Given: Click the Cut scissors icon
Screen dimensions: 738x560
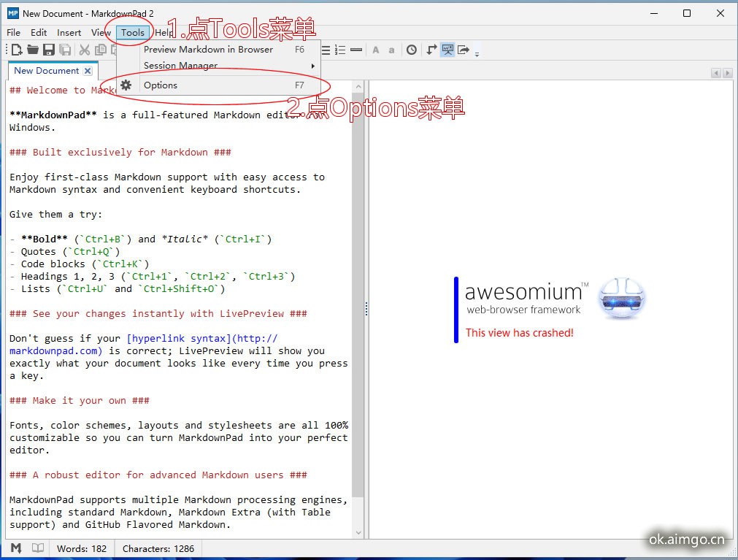Looking at the screenshot, I should point(85,50).
